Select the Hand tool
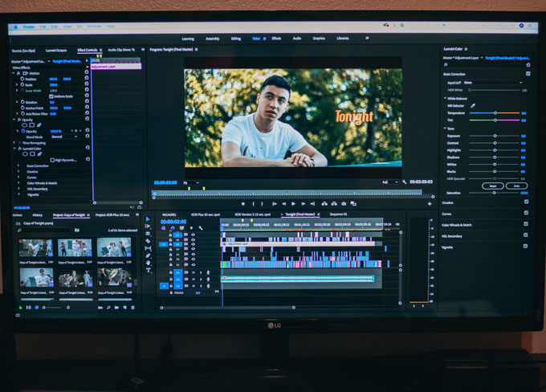Image resolution: width=546 pixels, height=392 pixels. [x=148, y=263]
